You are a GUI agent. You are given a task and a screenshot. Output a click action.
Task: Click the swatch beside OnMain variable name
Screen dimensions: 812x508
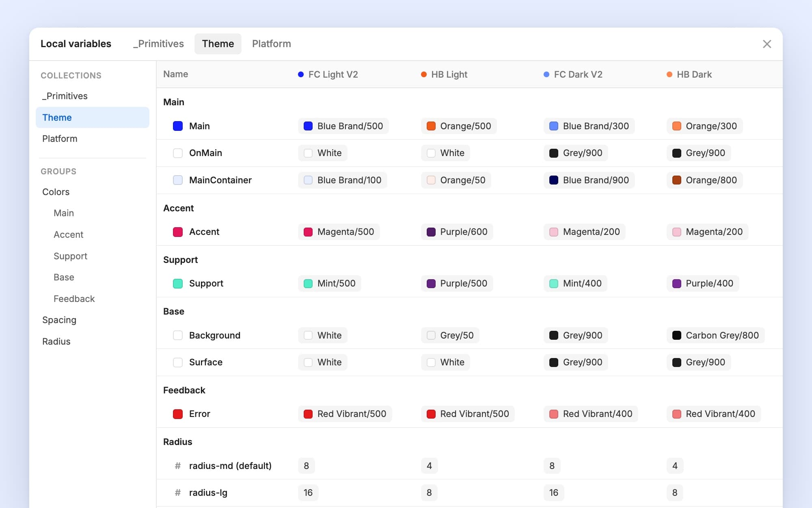click(x=178, y=153)
